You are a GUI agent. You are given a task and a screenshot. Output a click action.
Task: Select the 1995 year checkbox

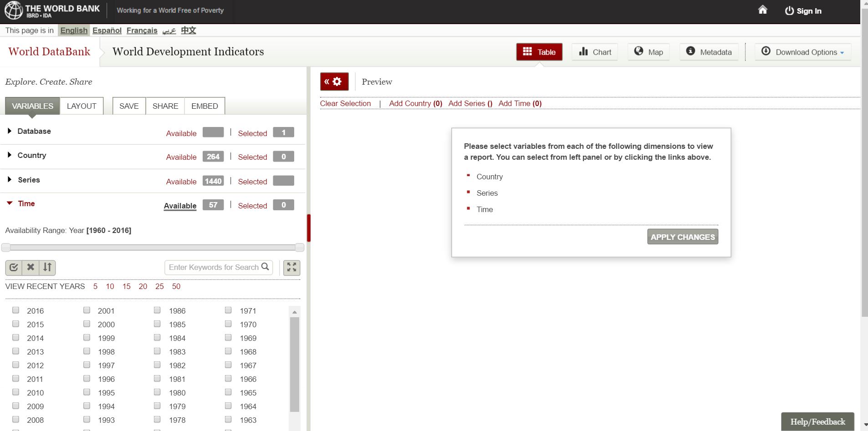tap(87, 392)
